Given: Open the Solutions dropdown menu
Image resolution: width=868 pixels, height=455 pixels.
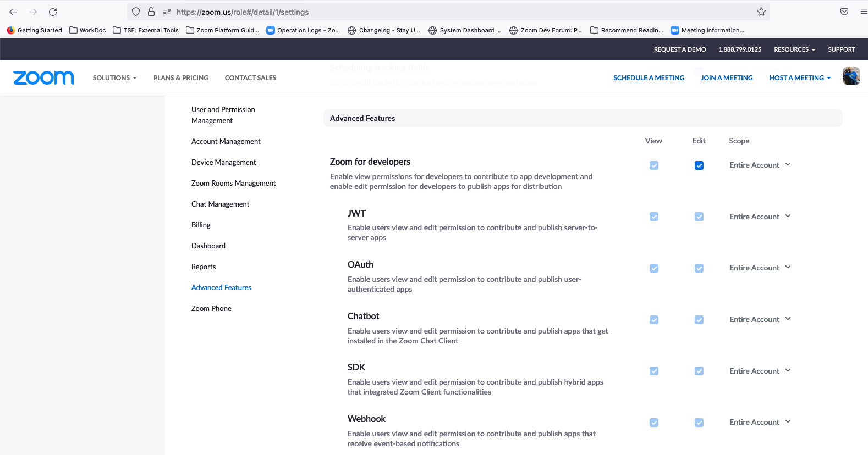Looking at the screenshot, I should point(114,78).
